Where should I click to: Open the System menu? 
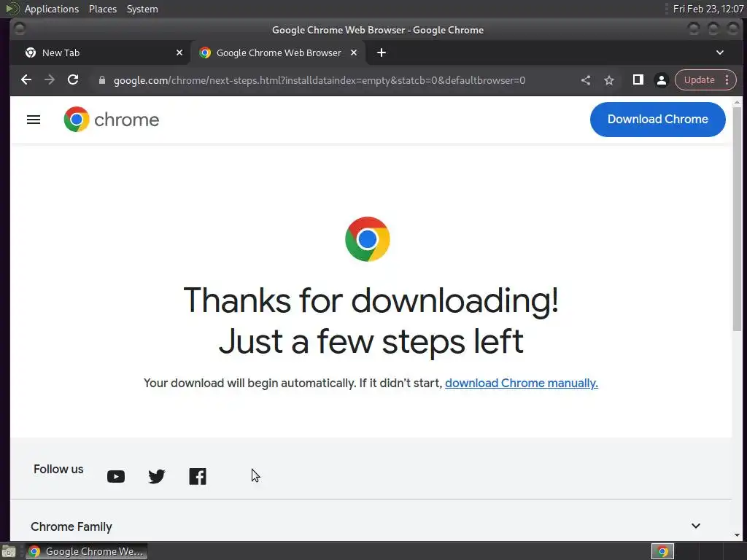tap(142, 9)
